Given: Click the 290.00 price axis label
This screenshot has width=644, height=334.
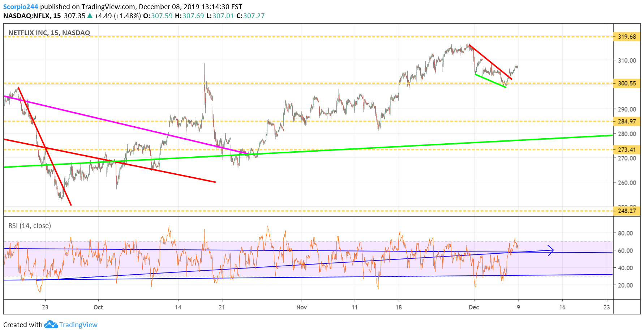Looking at the screenshot, I should 627,109.
